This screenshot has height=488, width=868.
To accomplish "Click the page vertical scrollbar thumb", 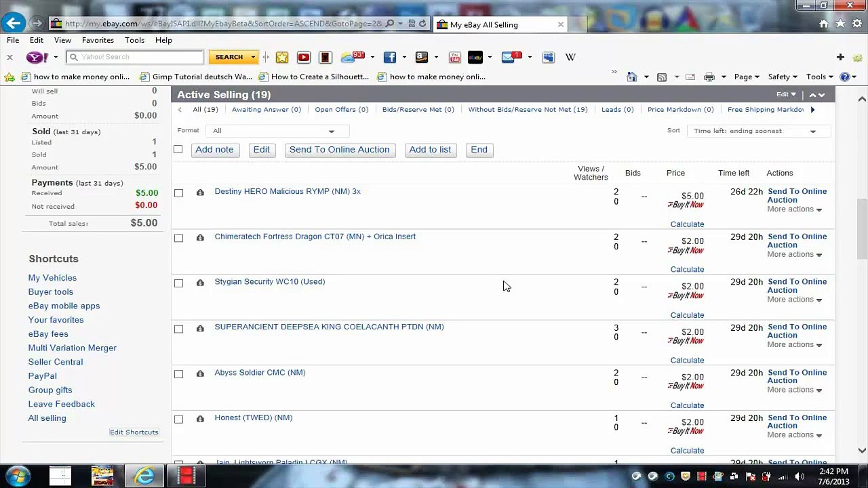I will 862,228.
